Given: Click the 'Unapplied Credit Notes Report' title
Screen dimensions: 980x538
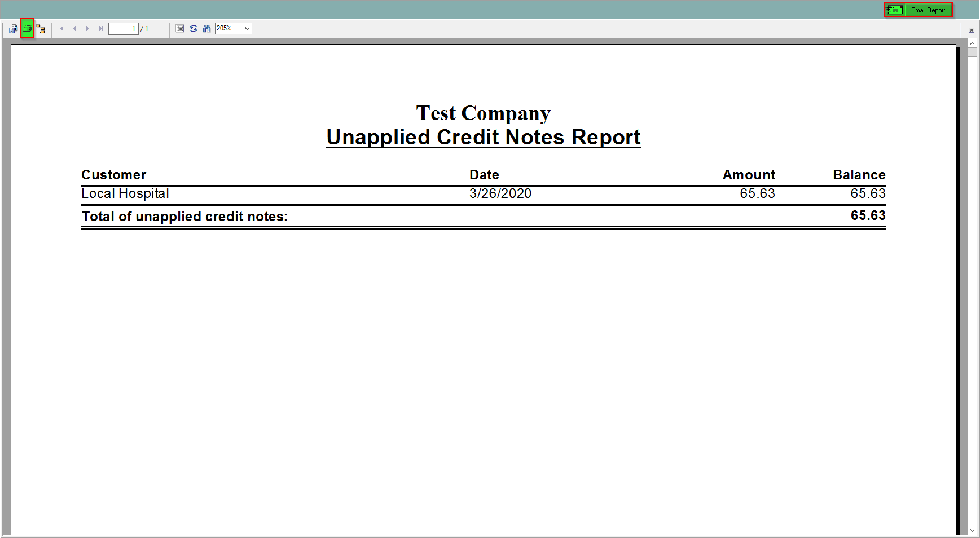Looking at the screenshot, I should tap(484, 138).
